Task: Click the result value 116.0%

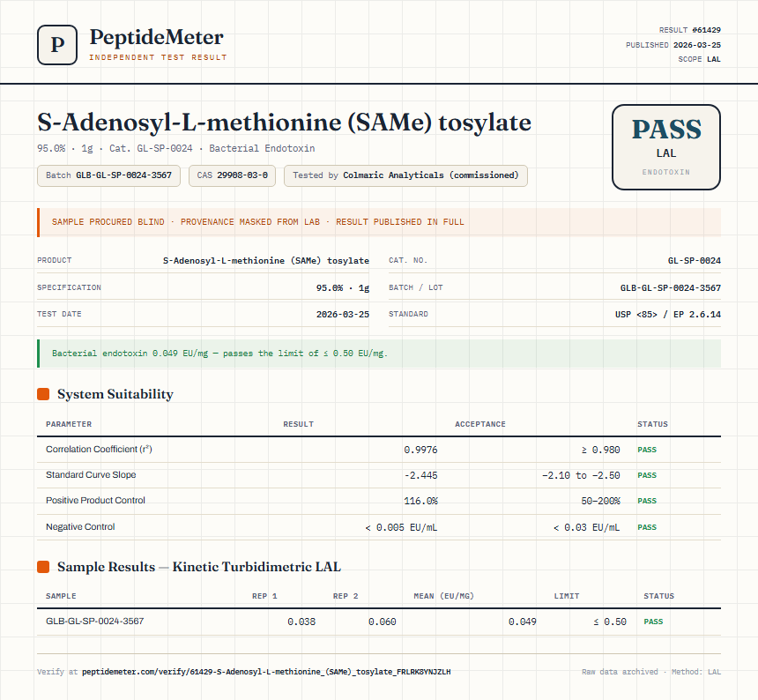Action: click(420, 502)
